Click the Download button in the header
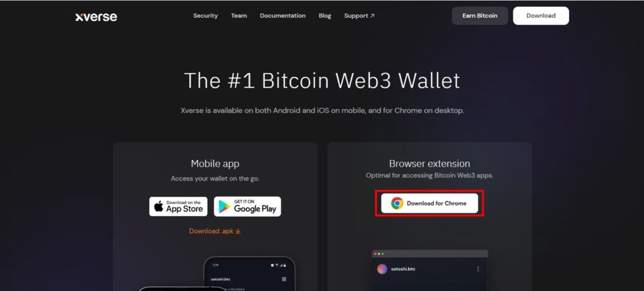644x291 pixels. click(541, 16)
